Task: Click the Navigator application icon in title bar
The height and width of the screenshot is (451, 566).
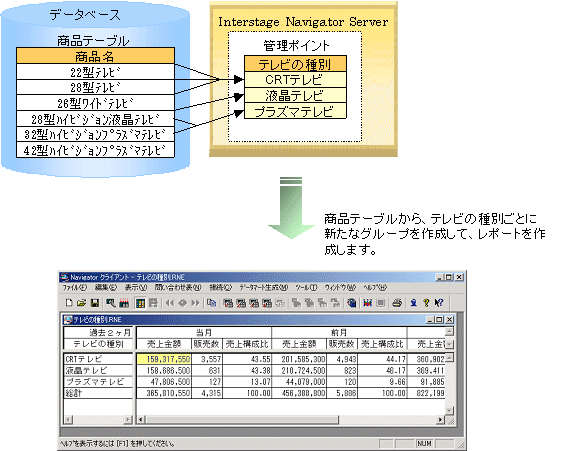Action: point(64,277)
